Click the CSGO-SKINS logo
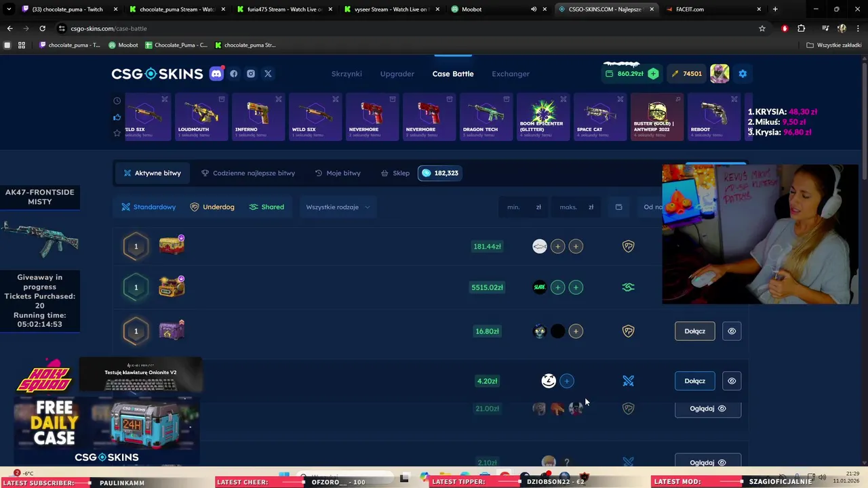 [x=157, y=73]
